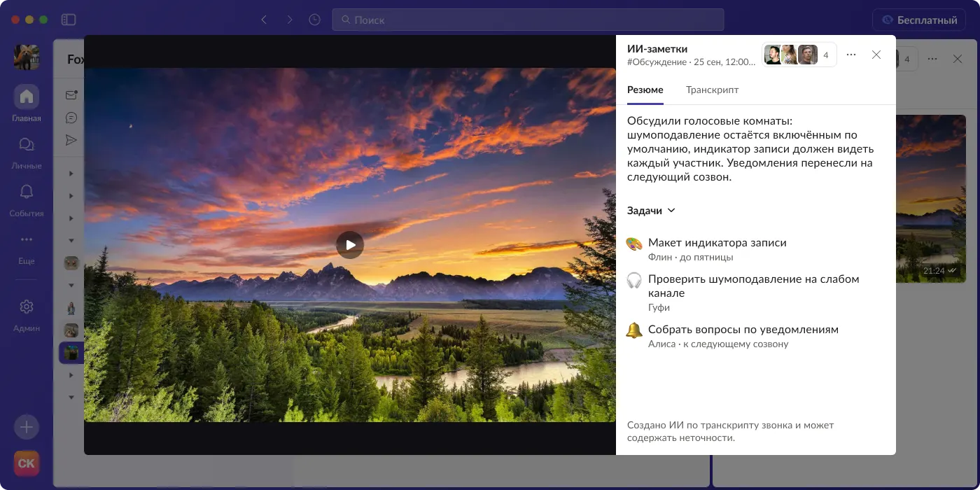Collapse the Задачи section chevron
980x490 pixels.
[x=671, y=211]
